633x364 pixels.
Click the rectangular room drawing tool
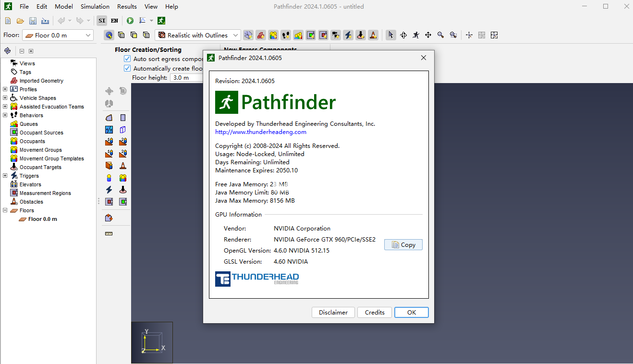(x=123, y=118)
